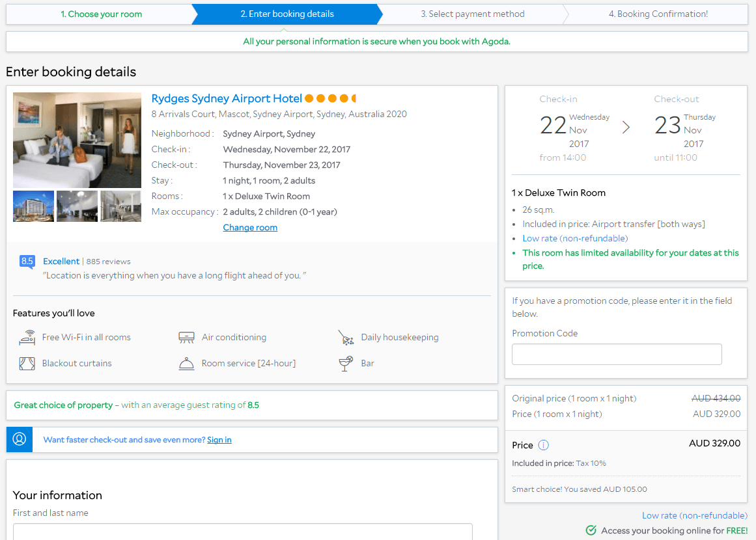The height and width of the screenshot is (540, 756).
Task: Select the Enter booking details step
Action: click(287, 14)
